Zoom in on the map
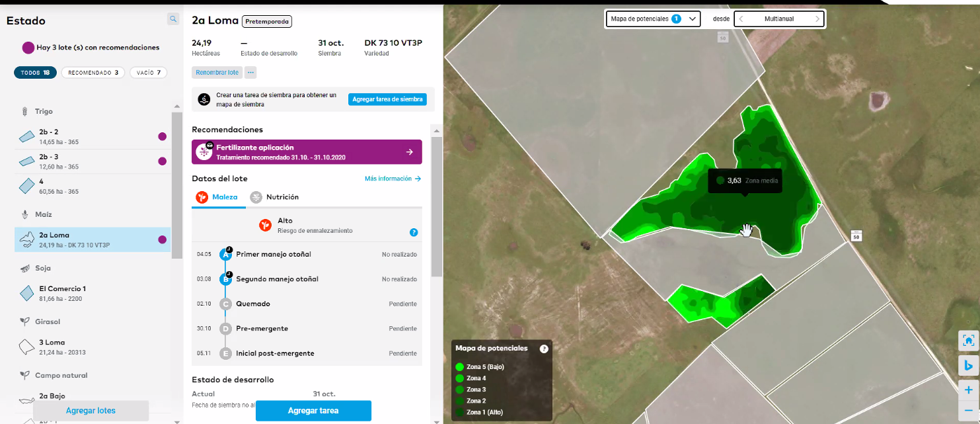The width and height of the screenshot is (980, 424). 968,390
